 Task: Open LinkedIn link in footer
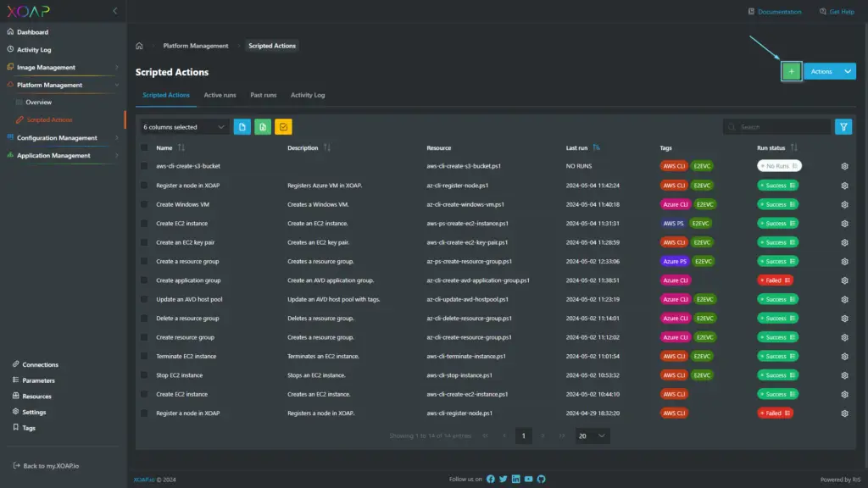click(516, 480)
